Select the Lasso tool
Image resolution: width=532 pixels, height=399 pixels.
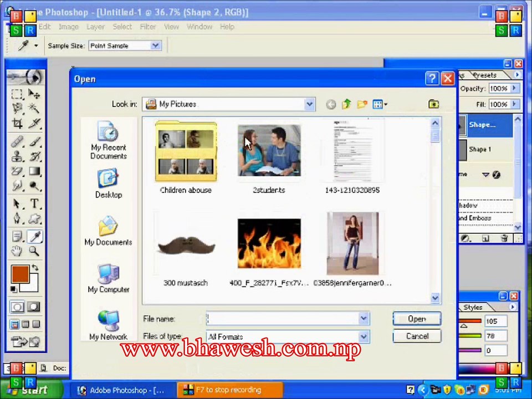click(x=17, y=108)
